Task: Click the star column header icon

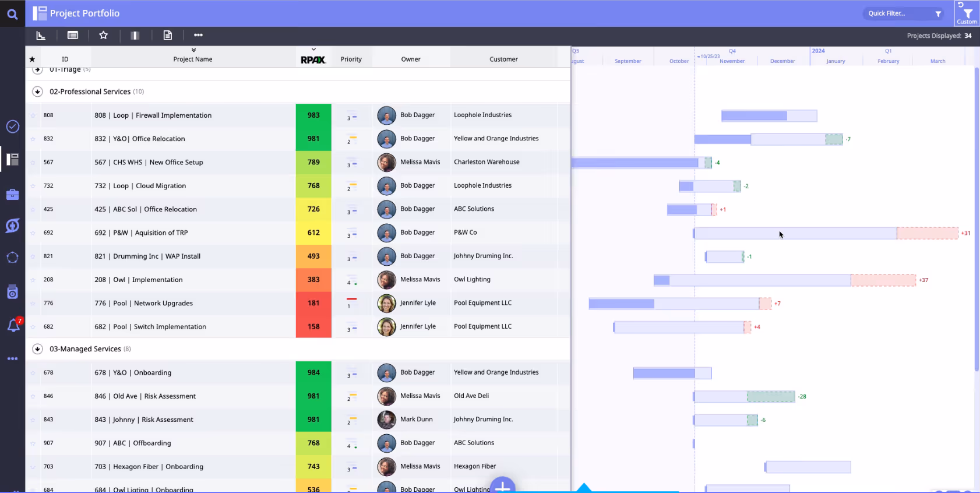Action: 32,59
